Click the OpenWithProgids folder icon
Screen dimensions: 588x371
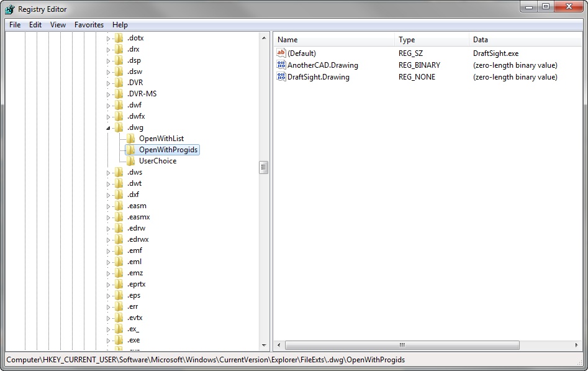coord(131,150)
